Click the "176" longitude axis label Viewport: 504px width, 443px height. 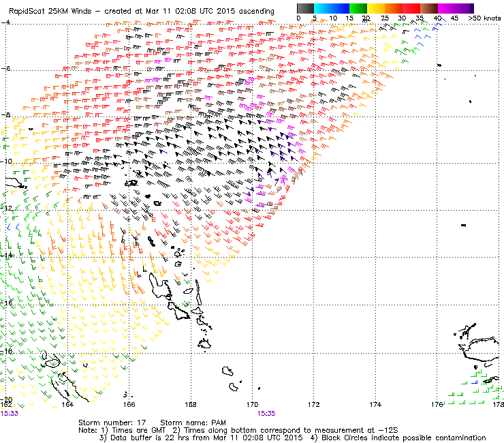pos(437,405)
